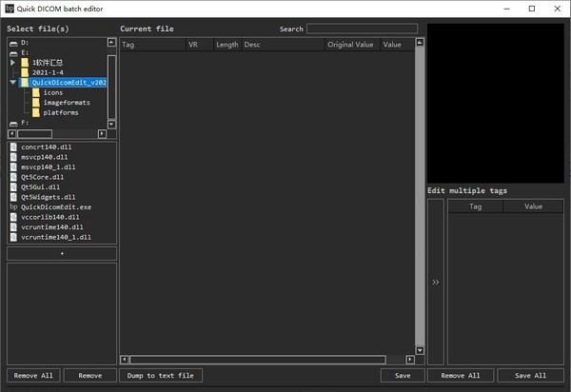Click the Original Value column header
This screenshot has height=392, width=571.
pos(352,45)
